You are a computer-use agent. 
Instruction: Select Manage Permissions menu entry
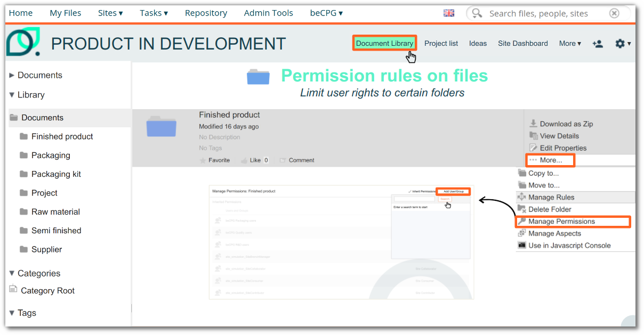[x=561, y=222]
